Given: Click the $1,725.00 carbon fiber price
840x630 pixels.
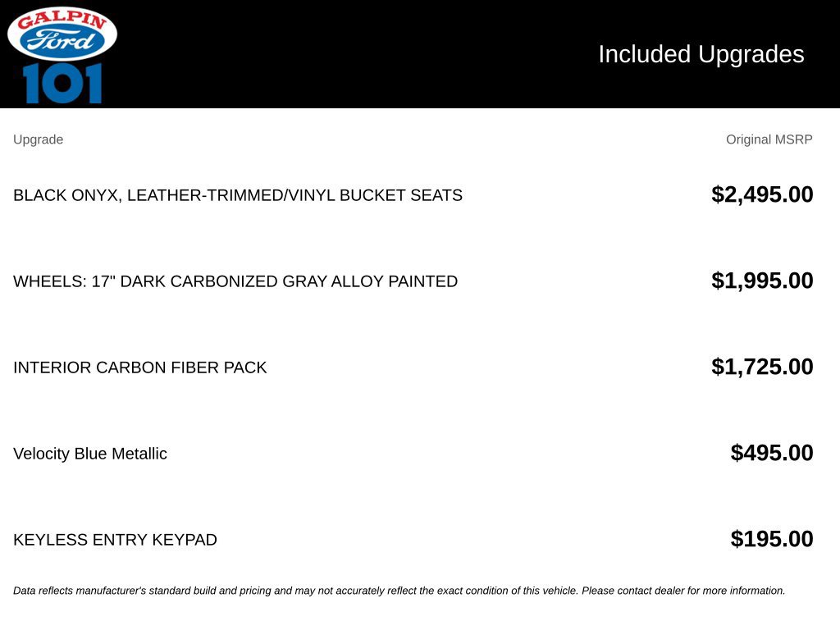Looking at the screenshot, I should (x=762, y=367).
